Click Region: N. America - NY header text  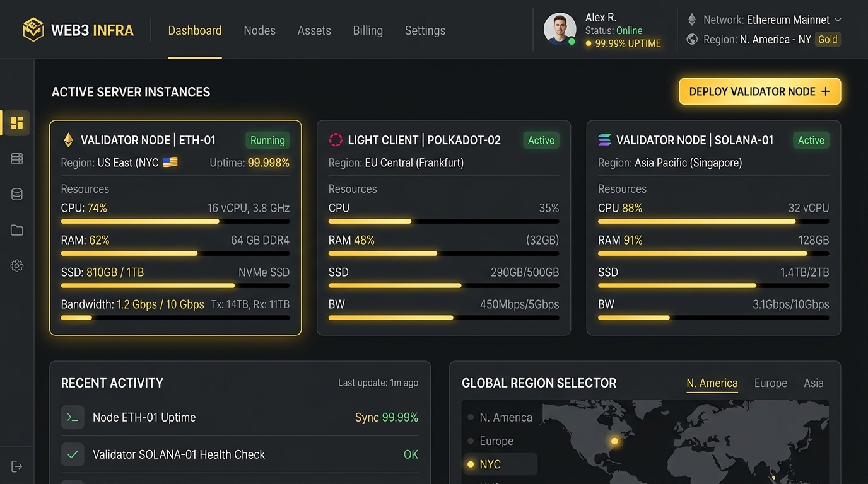pyautogui.click(x=757, y=39)
